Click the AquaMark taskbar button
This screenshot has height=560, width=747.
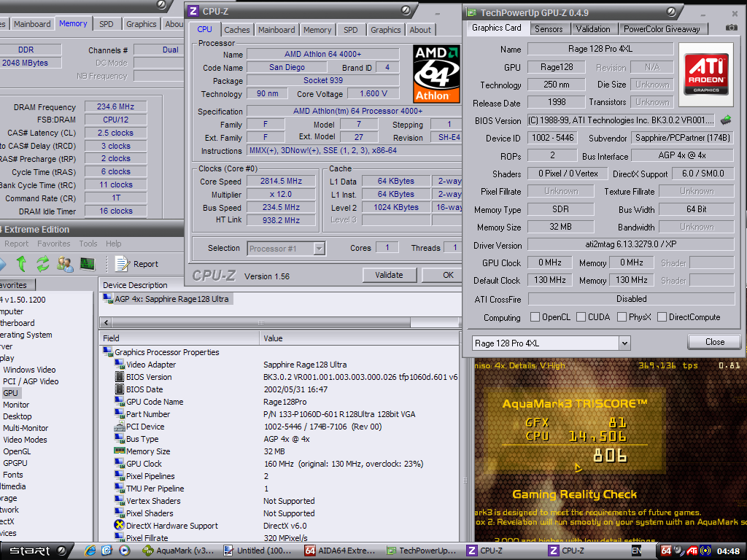[x=179, y=551]
